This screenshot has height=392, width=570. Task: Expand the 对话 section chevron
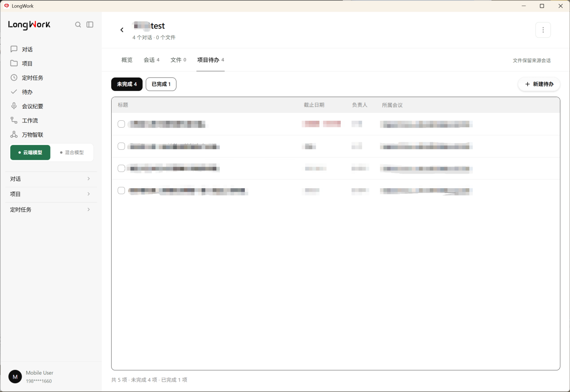coord(89,179)
